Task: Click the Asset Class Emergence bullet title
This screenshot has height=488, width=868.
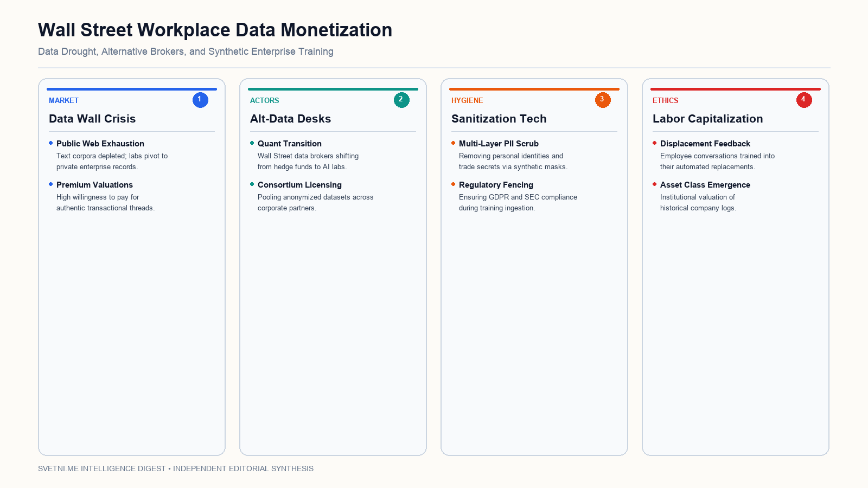Action: (705, 185)
